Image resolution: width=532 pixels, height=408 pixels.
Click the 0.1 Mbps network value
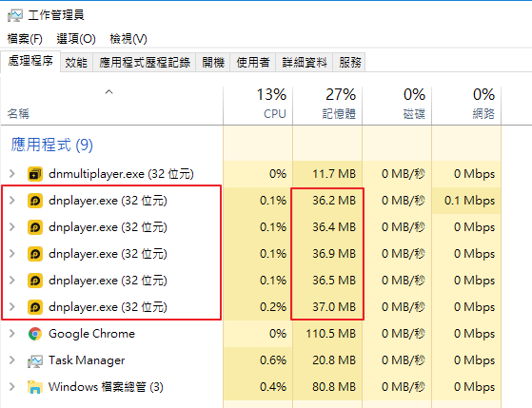tap(469, 201)
